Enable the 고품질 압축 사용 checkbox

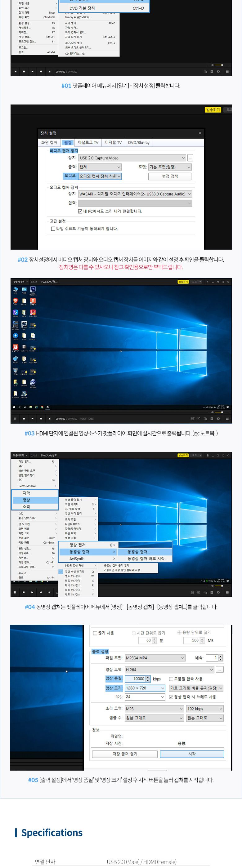(171, 679)
